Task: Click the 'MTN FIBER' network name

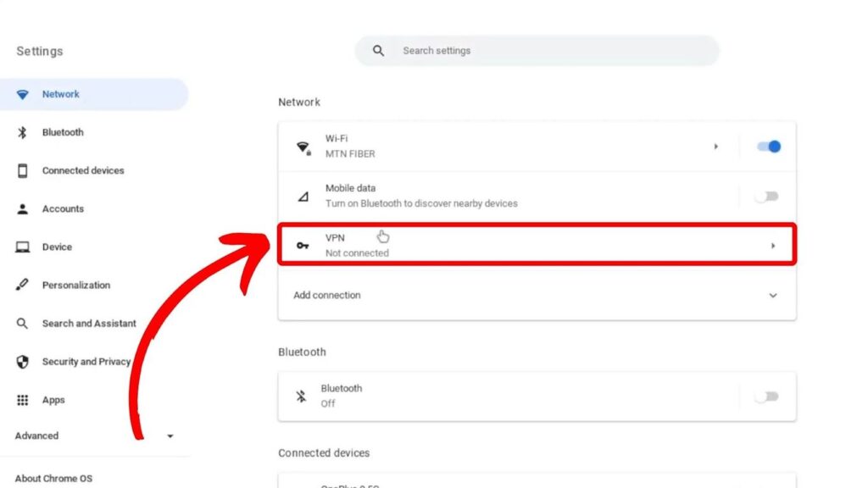Action: [350, 154]
